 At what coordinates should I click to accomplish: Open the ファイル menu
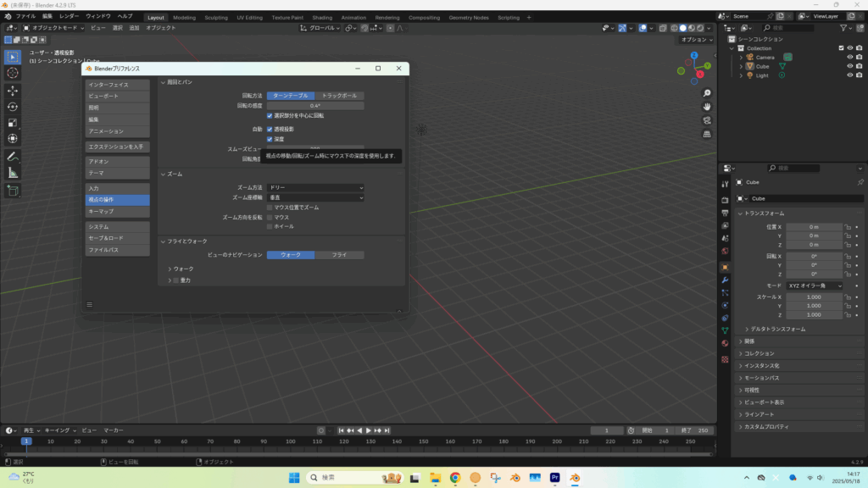[x=25, y=16]
